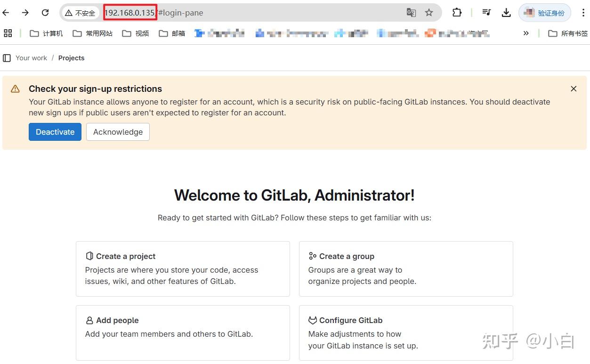Open the 计算机 bookmarks folder
Screen dimensions: 590x364
(x=46, y=33)
